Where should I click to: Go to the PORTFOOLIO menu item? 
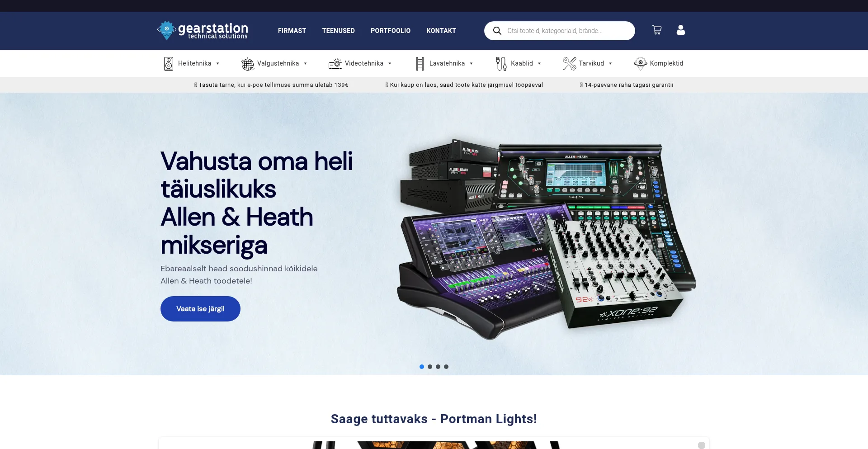tap(391, 31)
